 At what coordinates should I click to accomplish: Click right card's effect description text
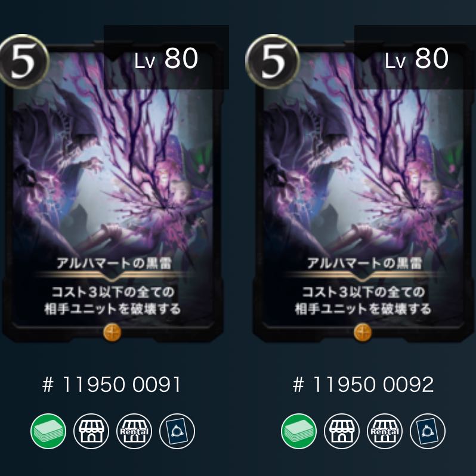click(x=363, y=301)
